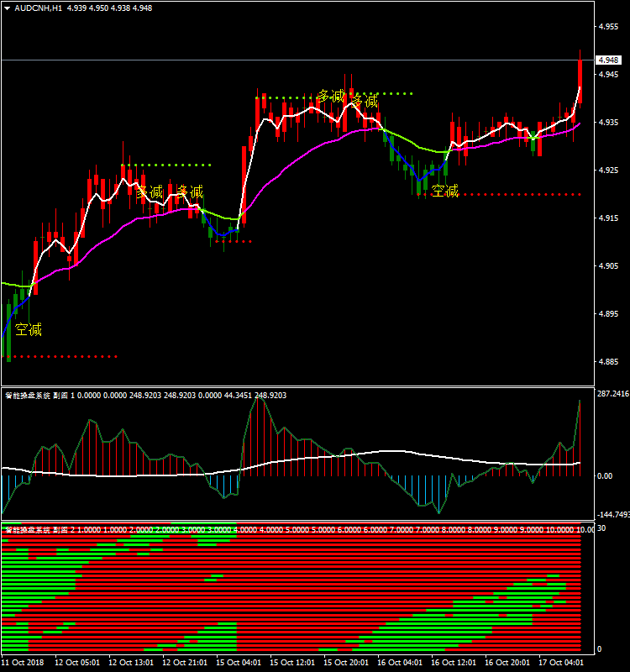This screenshot has width=630, height=672.
Task: Click the triangle arrow before AUDCNH,H1
Action: [x=8, y=8]
